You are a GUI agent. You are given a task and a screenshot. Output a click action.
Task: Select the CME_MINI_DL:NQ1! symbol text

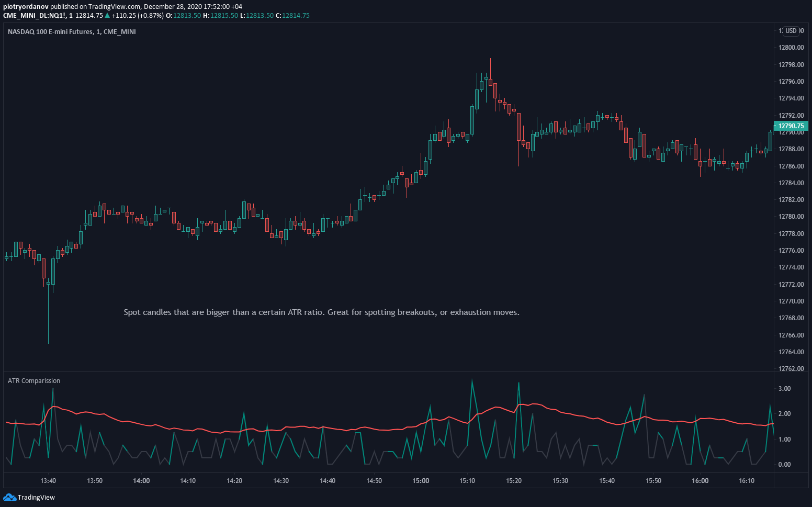pos(34,15)
